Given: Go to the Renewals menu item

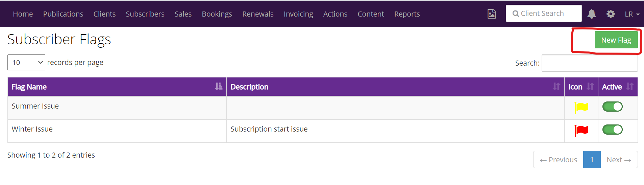Looking at the screenshot, I should [258, 14].
